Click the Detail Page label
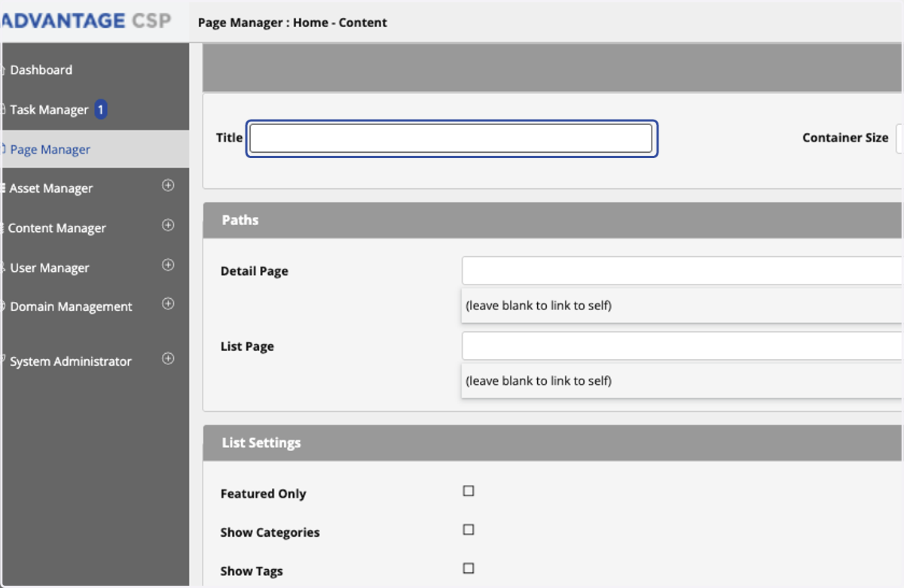904x588 pixels. point(255,271)
